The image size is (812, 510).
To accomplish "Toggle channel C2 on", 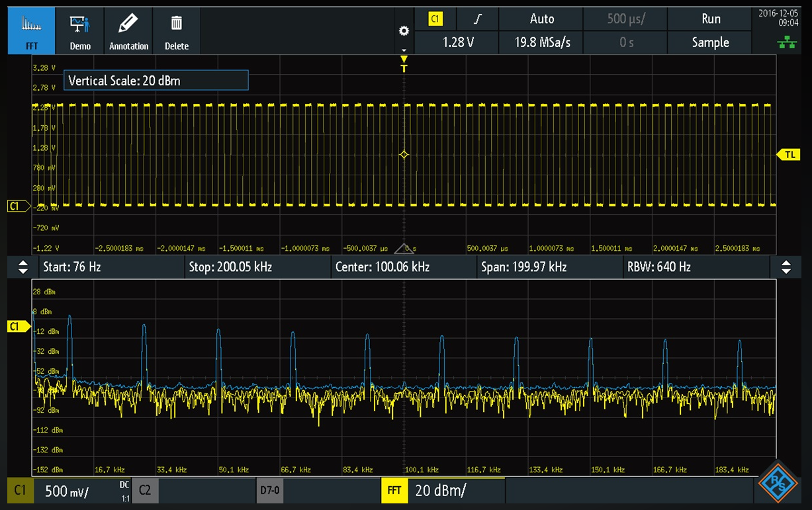I will (145, 490).
